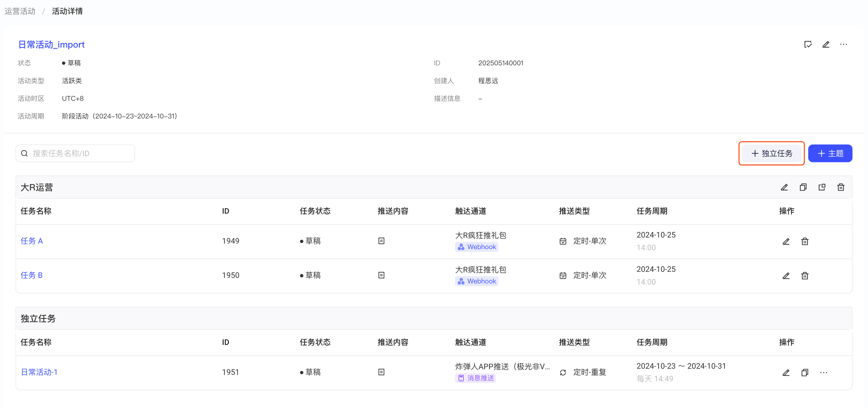This screenshot has width=868, height=408.
Task: Click the 大R运营 theme header title
Action: pos(37,187)
